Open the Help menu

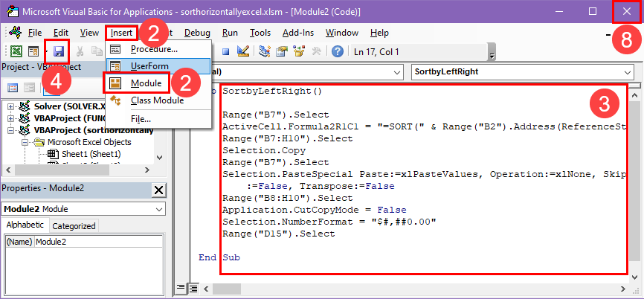(379, 33)
